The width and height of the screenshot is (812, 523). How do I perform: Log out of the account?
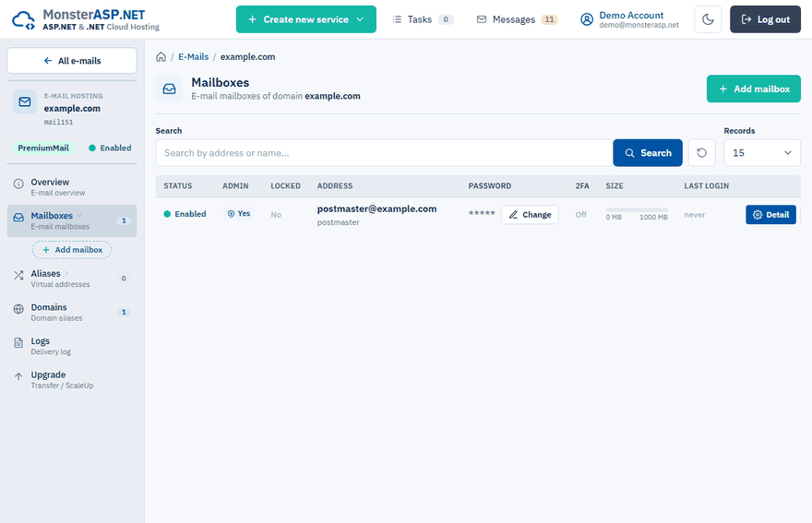765,19
